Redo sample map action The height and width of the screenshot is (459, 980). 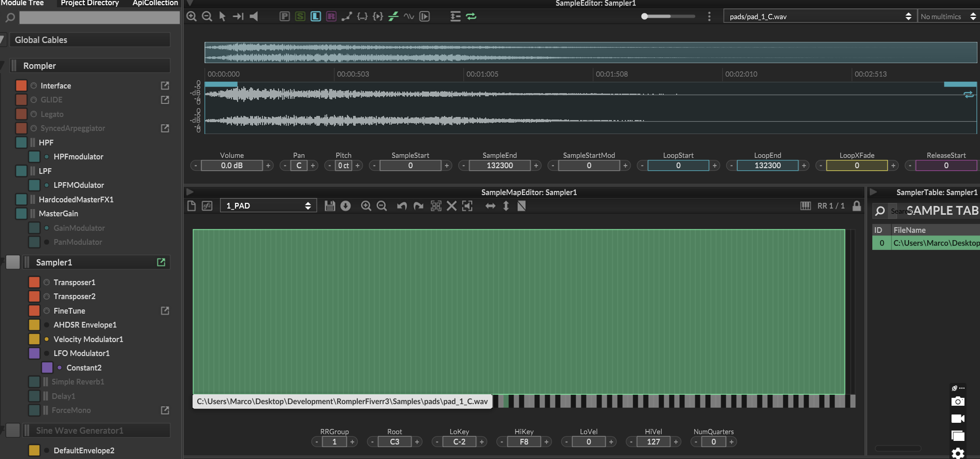[x=418, y=206]
